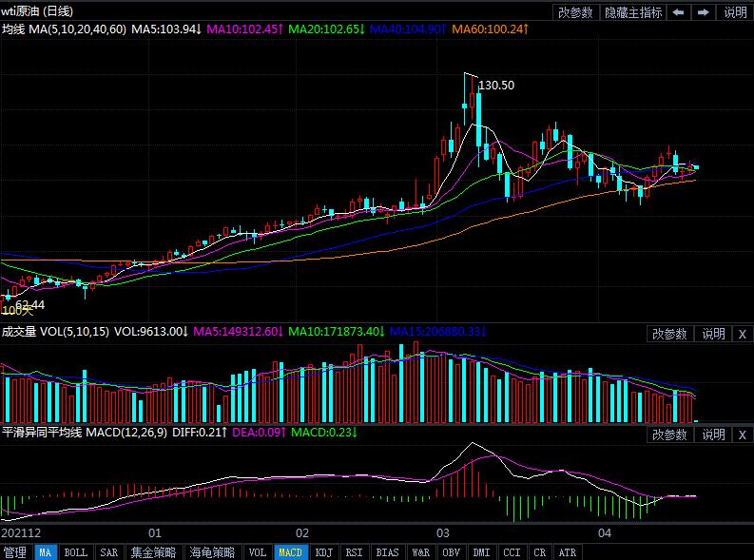Open the 管理 tab at bottom left
Viewport: 754px width, 560px height.
pos(15,552)
